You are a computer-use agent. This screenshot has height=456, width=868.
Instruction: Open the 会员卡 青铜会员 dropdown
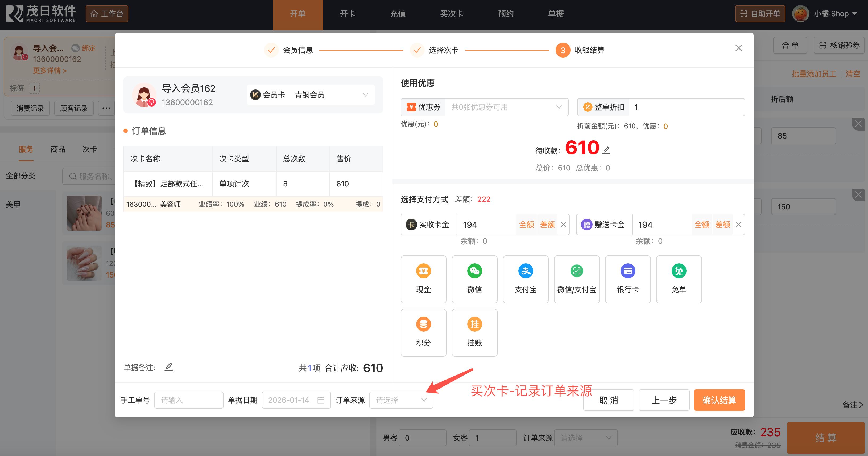pyautogui.click(x=310, y=95)
